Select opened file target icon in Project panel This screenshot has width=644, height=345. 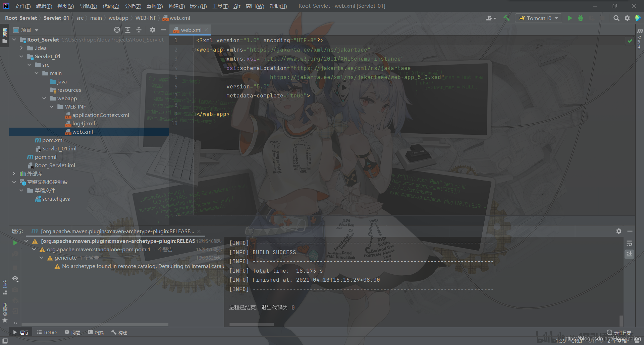tap(117, 30)
